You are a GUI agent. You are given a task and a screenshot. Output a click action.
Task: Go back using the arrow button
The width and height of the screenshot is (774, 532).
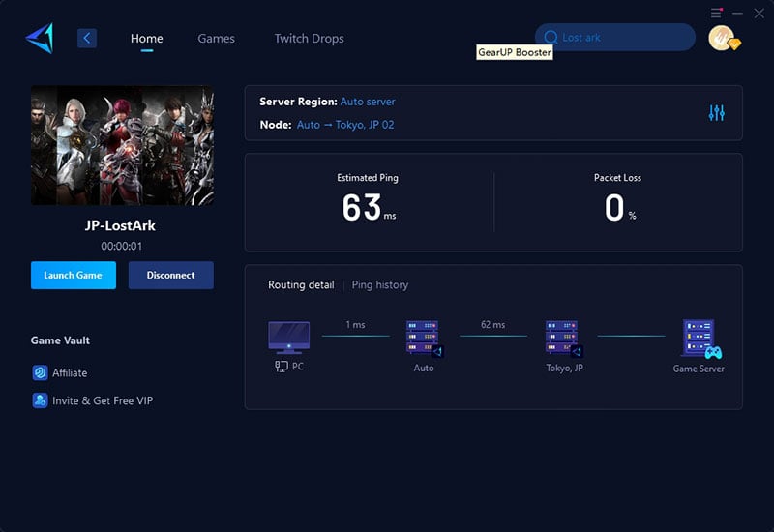click(x=87, y=38)
